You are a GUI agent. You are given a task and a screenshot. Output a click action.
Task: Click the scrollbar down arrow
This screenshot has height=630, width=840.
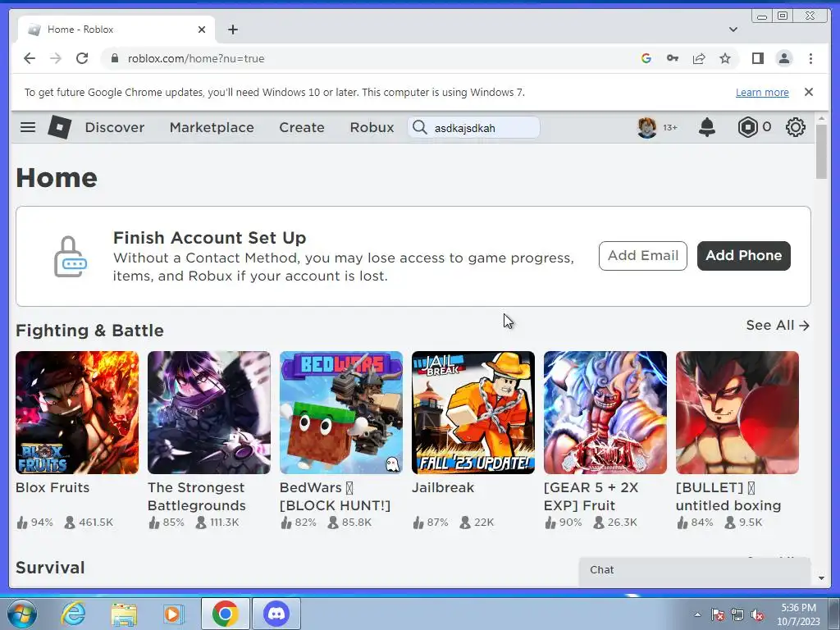[x=821, y=578]
